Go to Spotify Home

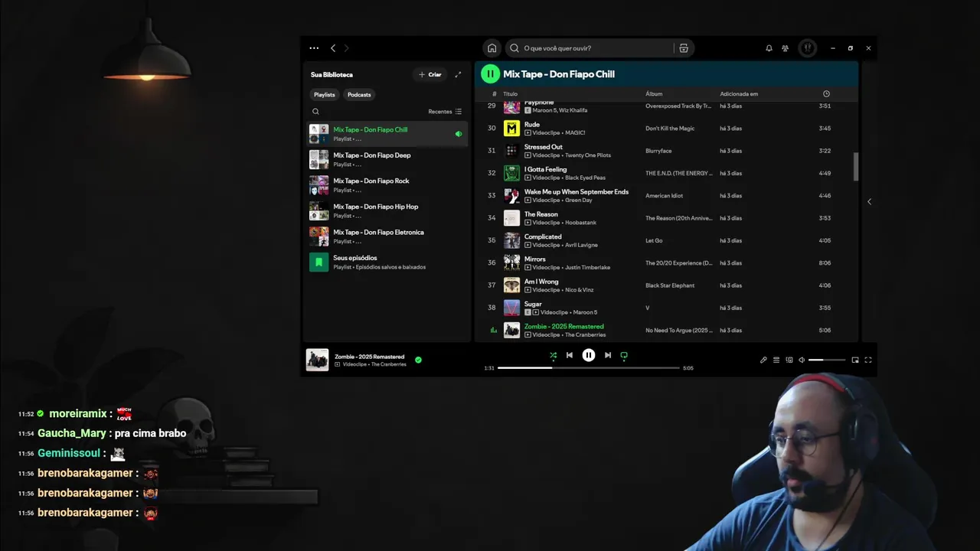[x=492, y=48]
